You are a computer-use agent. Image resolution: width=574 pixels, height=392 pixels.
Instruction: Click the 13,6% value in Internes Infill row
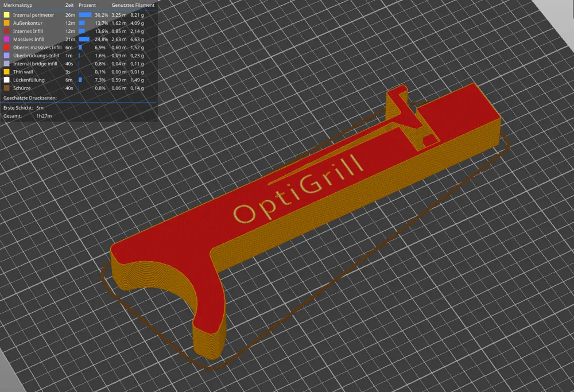click(102, 31)
